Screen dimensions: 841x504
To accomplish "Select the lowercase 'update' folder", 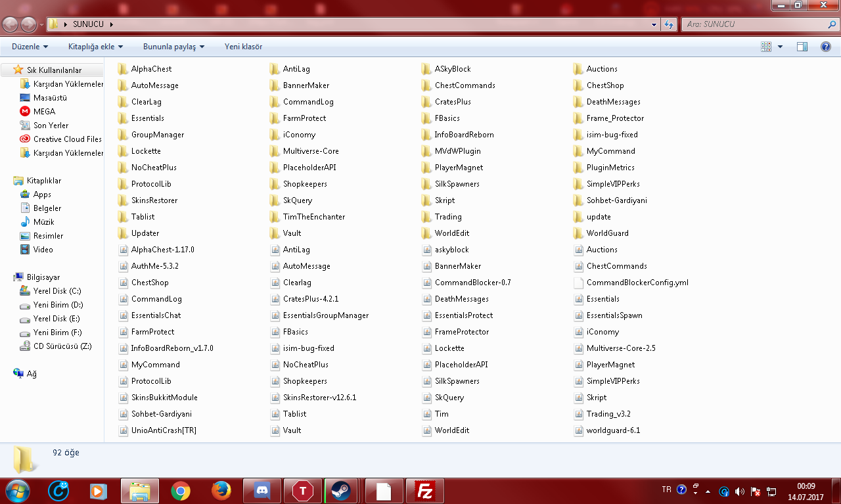I will tap(592, 217).
